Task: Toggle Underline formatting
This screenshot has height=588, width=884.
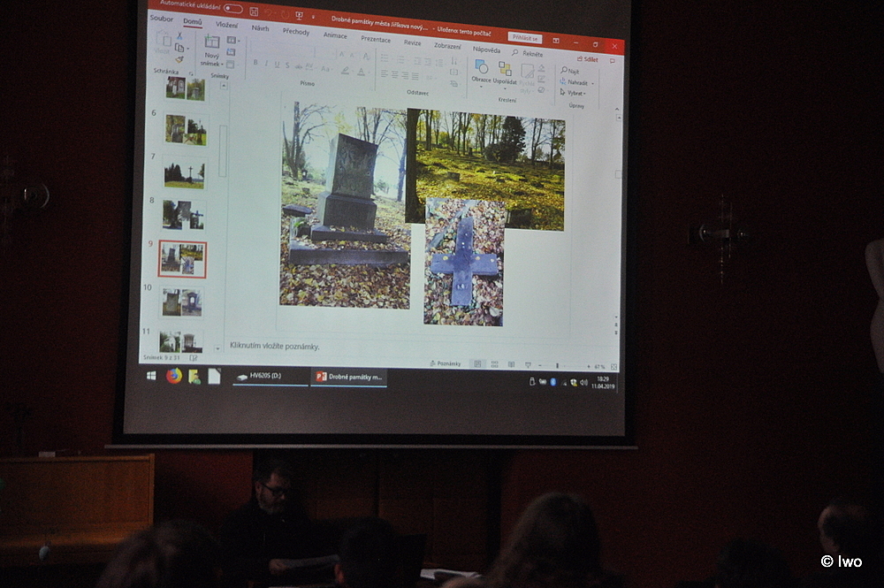Action: pos(277,65)
